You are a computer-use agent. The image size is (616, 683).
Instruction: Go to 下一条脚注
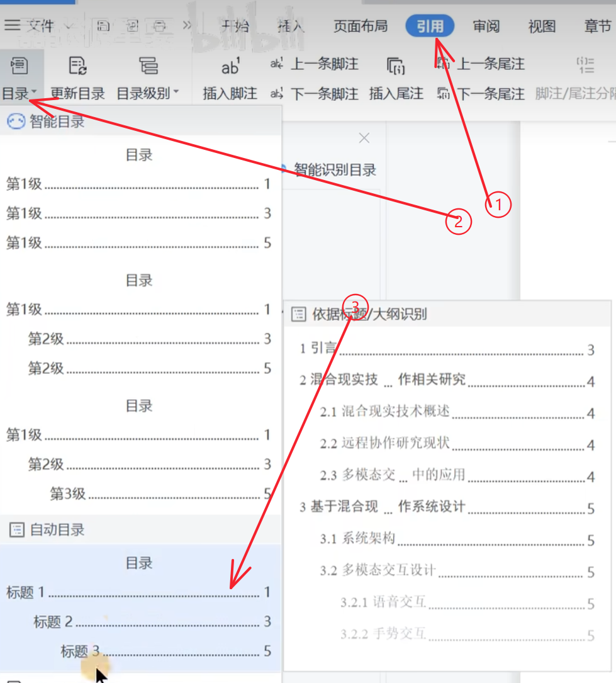(x=324, y=94)
